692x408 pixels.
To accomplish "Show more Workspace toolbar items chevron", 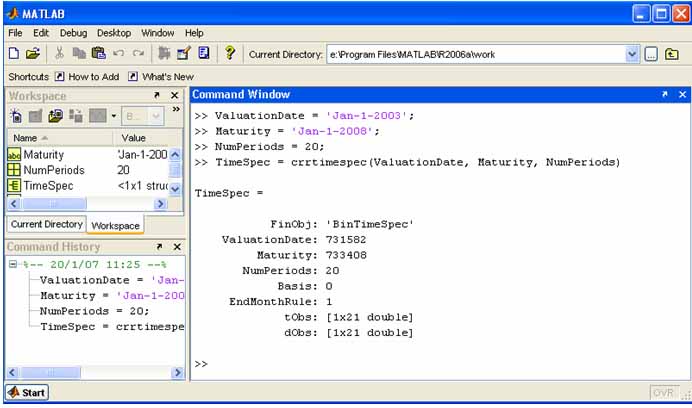I will (176, 109).
